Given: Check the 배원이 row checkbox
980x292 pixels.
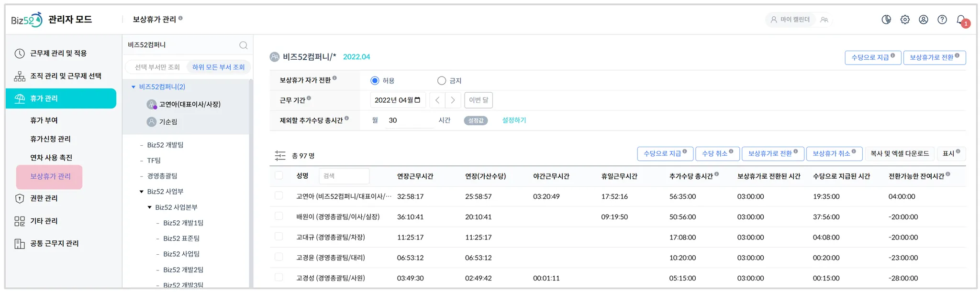Looking at the screenshot, I should 278,216.
